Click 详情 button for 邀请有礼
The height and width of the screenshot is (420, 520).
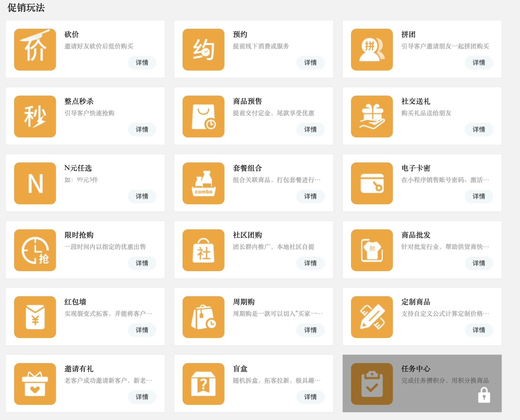point(142,397)
